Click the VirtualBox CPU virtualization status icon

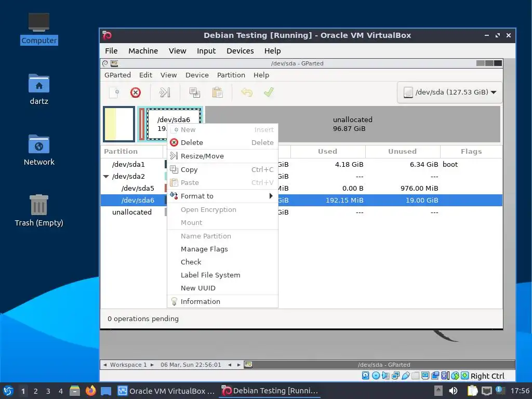tap(445, 376)
